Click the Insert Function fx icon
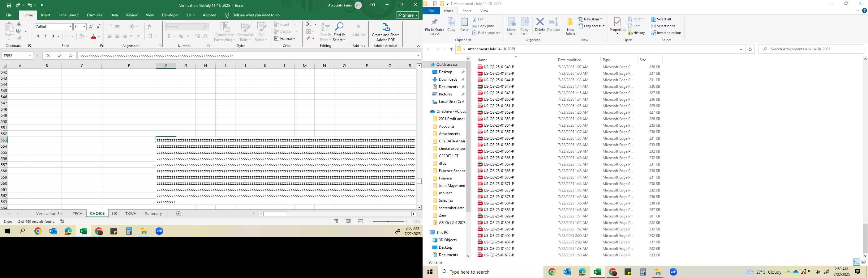Image resolution: width=868 pixels, height=278 pixels. (x=71, y=56)
